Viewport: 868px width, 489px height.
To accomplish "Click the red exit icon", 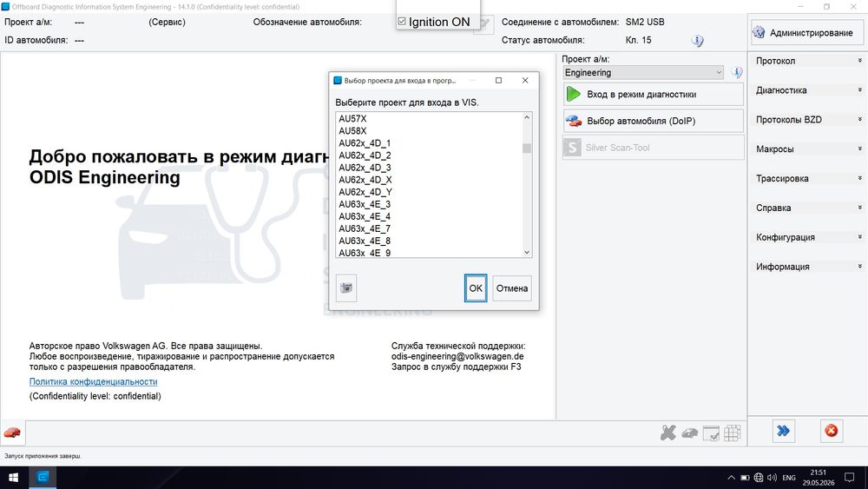I will pyautogui.click(x=831, y=431).
